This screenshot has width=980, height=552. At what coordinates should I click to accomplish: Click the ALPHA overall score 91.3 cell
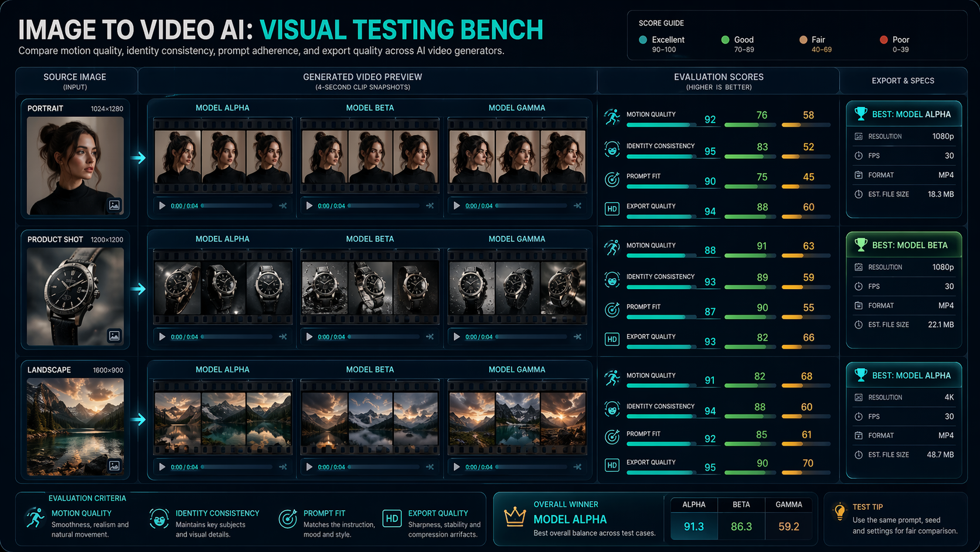tap(694, 526)
